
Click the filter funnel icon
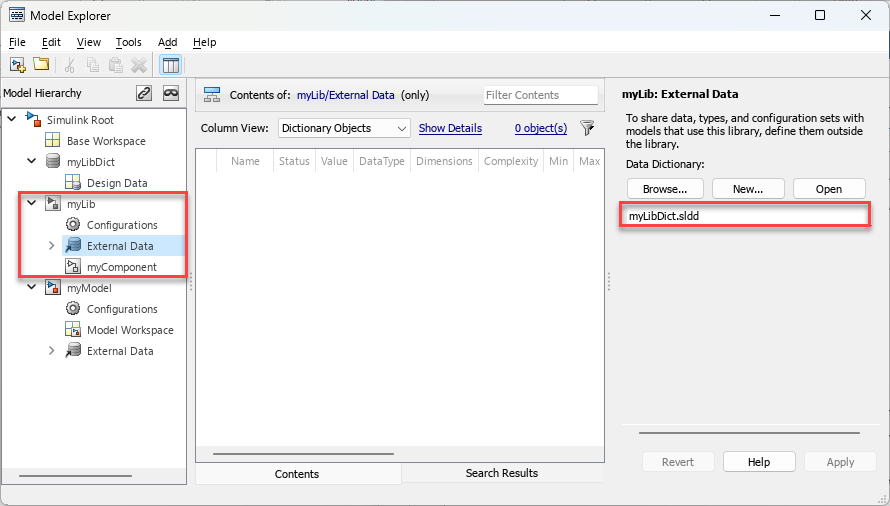pyautogui.click(x=587, y=128)
